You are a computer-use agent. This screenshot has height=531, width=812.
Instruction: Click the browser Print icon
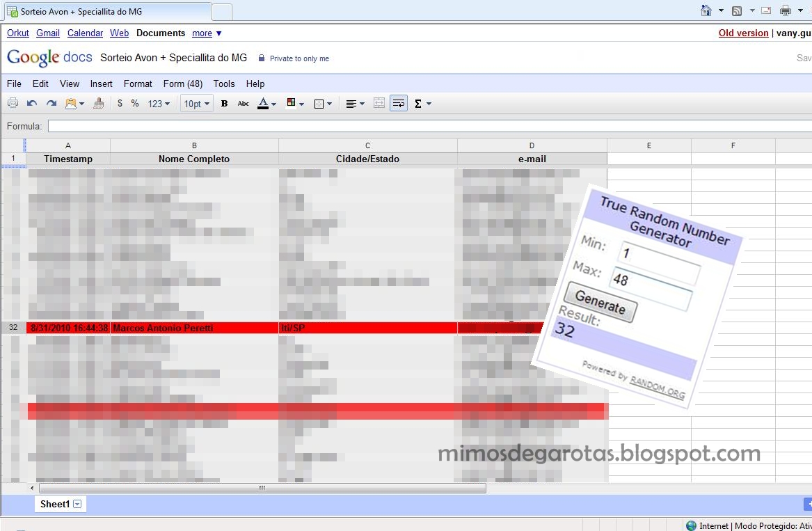pos(786,10)
